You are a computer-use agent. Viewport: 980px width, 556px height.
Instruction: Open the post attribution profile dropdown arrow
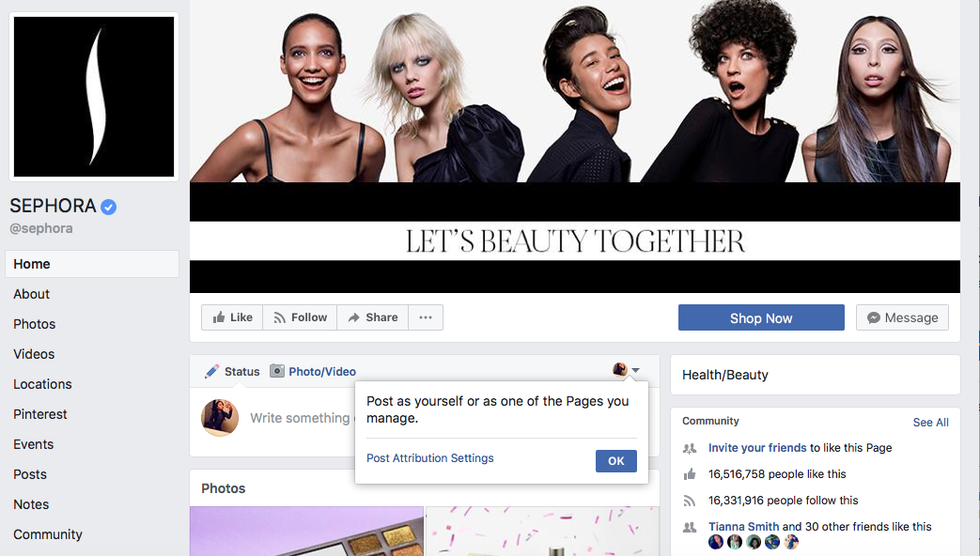tap(637, 371)
